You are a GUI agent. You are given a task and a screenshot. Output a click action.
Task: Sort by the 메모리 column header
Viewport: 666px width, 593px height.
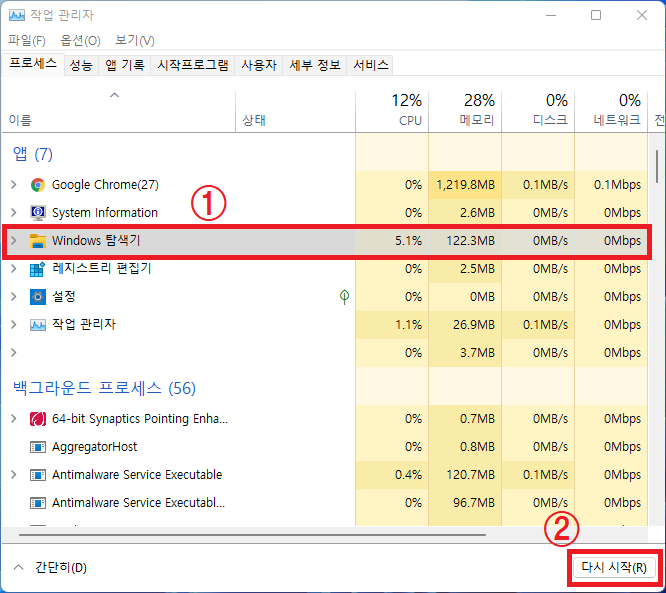tap(465, 111)
